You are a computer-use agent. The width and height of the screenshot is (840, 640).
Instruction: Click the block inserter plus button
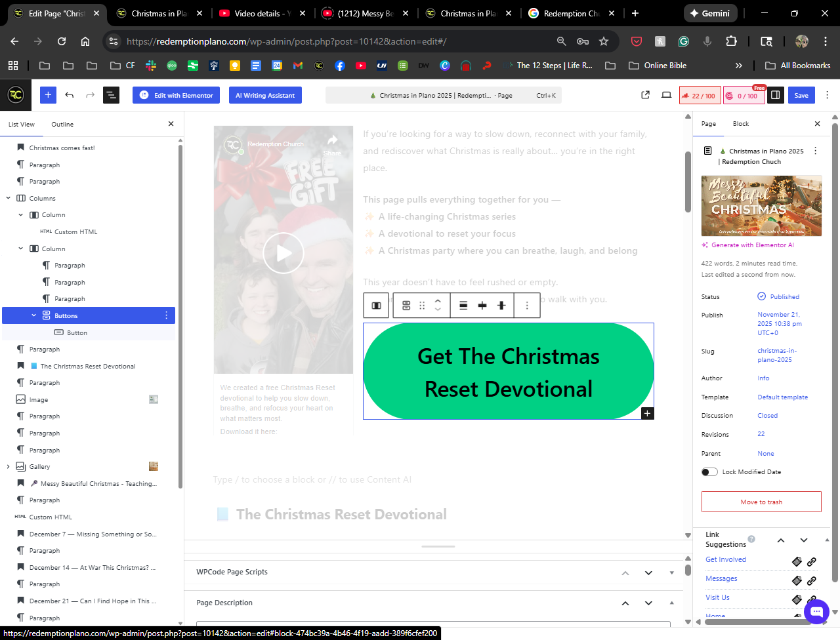tap(48, 95)
